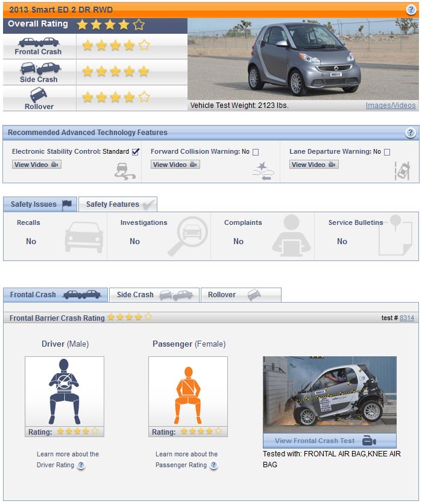This screenshot has width=422, height=504.
Task: Click the 'Driver (Male)' heading
Action: 65,344
